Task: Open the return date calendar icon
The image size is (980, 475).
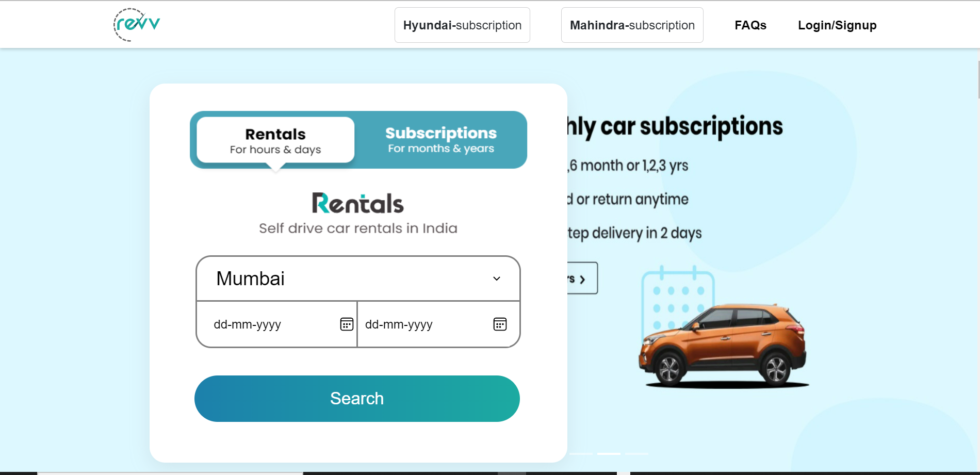Action: click(x=499, y=324)
